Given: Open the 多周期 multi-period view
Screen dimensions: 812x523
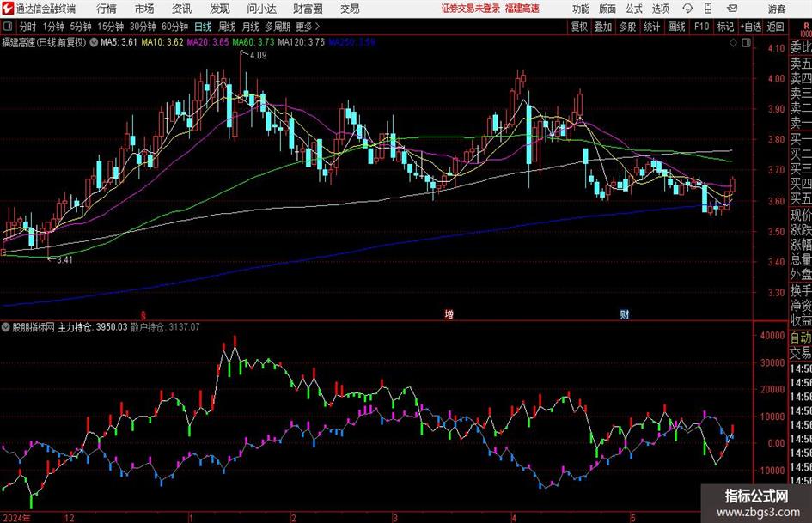Looking at the screenshot, I should tap(278, 27).
